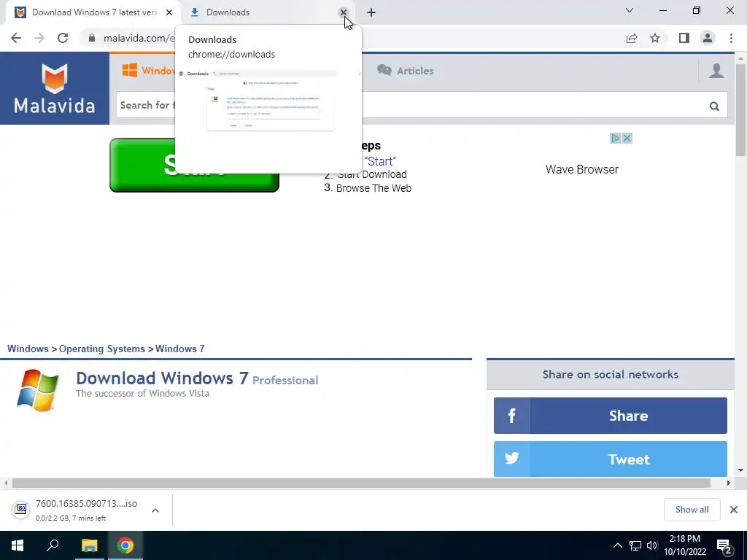Close the Download Windows 7 tab
747x560 pixels.
[x=169, y=12]
